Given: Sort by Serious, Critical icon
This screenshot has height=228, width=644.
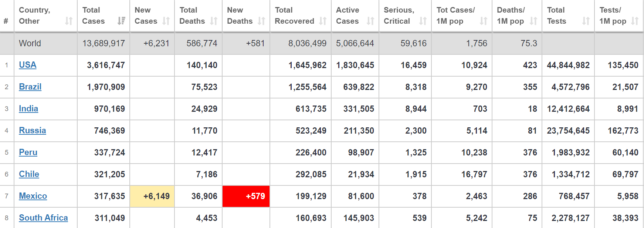Looking at the screenshot, I should pyautogui.click(x=423, y=21).
